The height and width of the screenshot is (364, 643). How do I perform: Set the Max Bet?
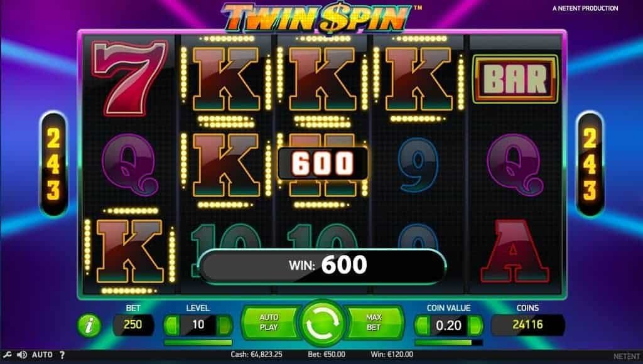coord(374,323)
